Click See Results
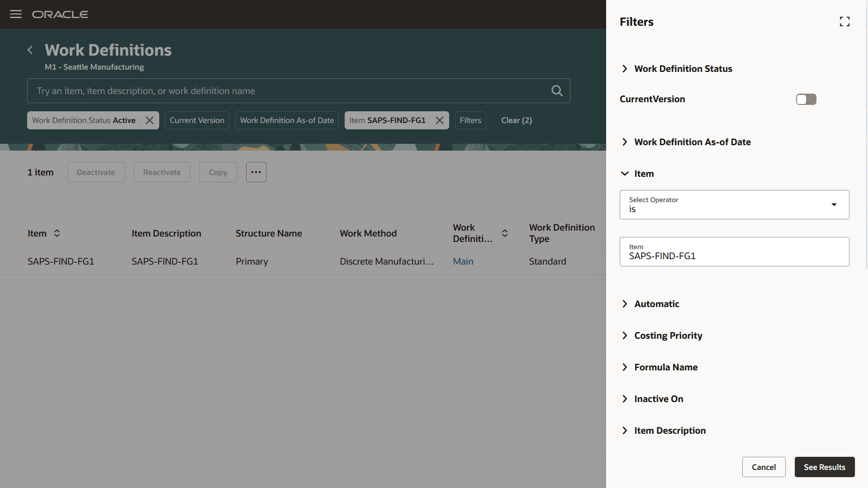Viewport: 868px width, 488px height. coord(824,467)
